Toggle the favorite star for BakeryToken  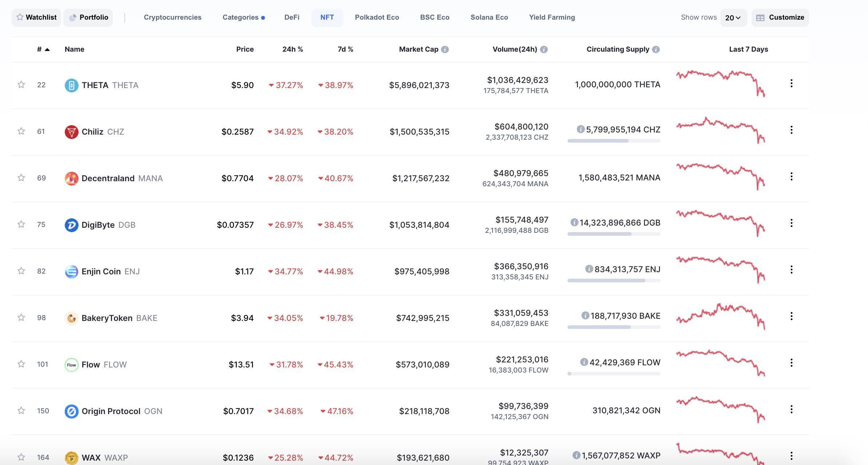pyautogui.click(x=21, y=318)
